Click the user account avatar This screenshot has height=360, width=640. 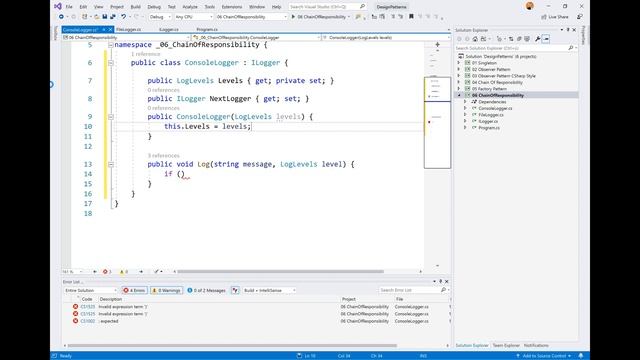point(530,6)
